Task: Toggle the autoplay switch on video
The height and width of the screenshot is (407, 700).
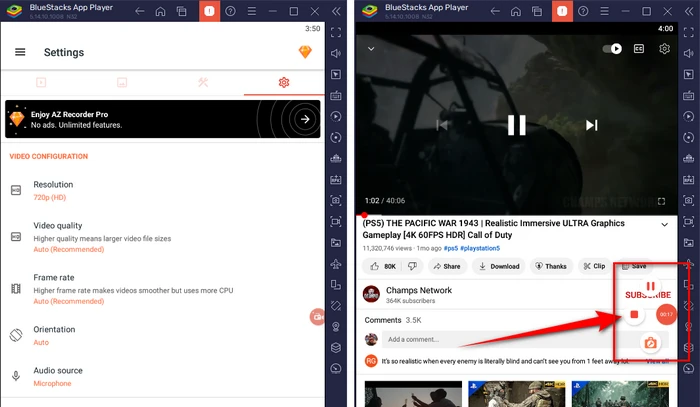Action: pos(612,48)
